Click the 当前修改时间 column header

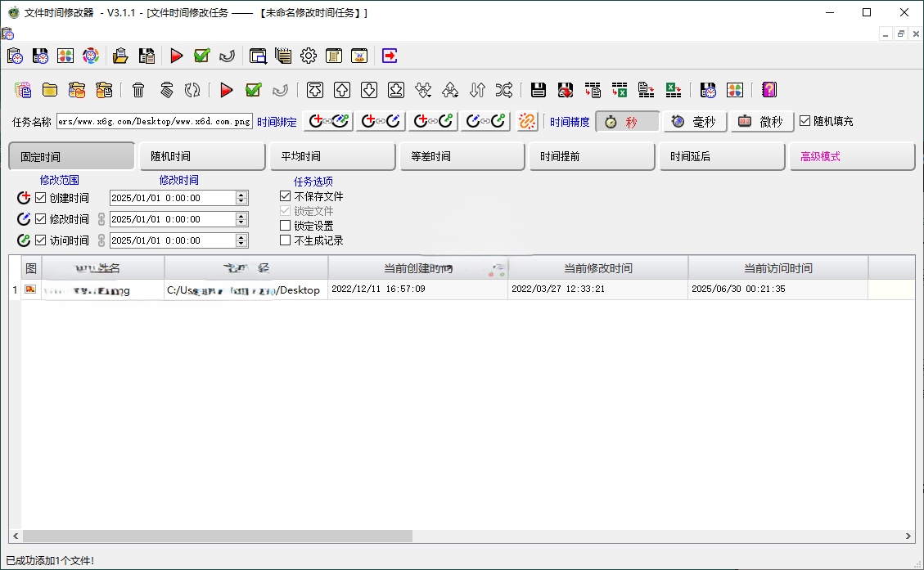598,268
